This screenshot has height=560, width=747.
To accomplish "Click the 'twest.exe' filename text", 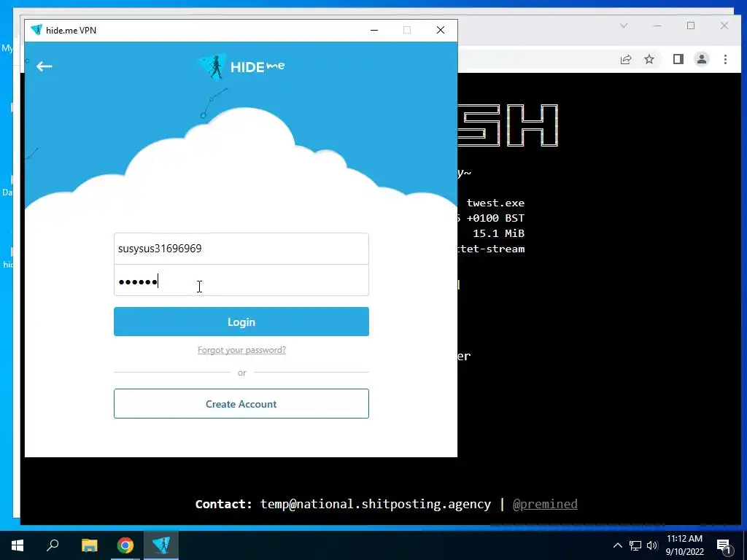I will pyautogui.click(x=495, y=203).
